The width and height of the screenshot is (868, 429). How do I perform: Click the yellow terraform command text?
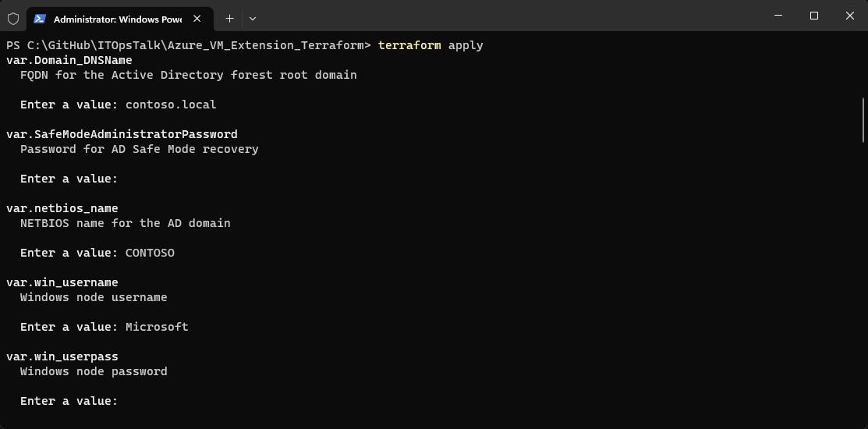point(409,45)
